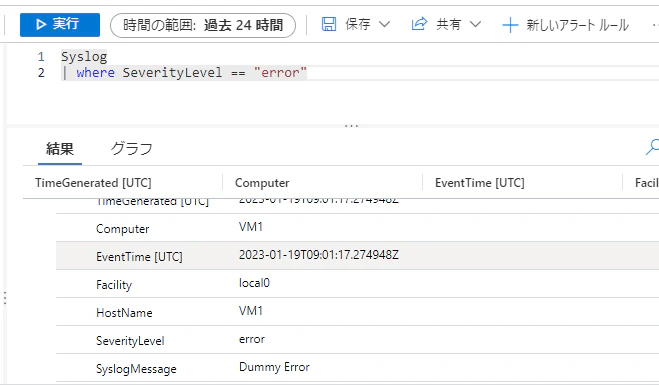This screenshot has height=385, width=659.
Task: Click query line 1 Syslog text
Action: (84, 56)
